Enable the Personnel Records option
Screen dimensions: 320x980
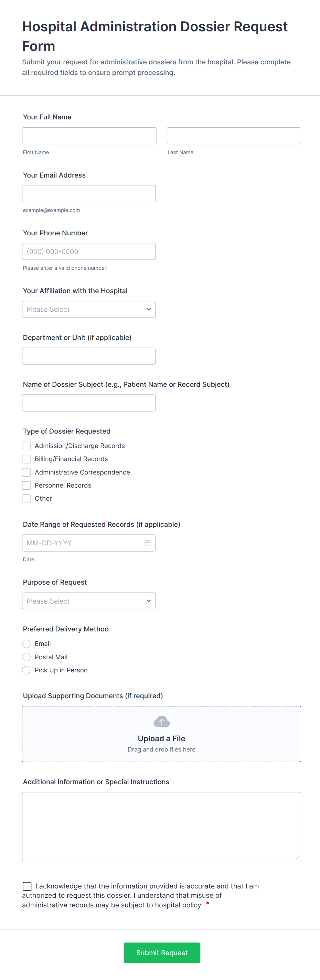[x=26, y=485]
